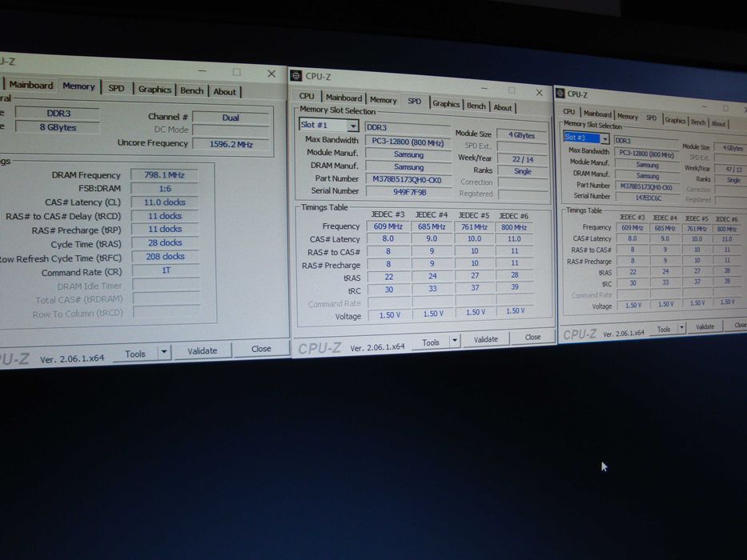This screenshot has width=747, height=560.
Task: Expand Tools dropdown arrow in right window
Action: pos(681,328)
